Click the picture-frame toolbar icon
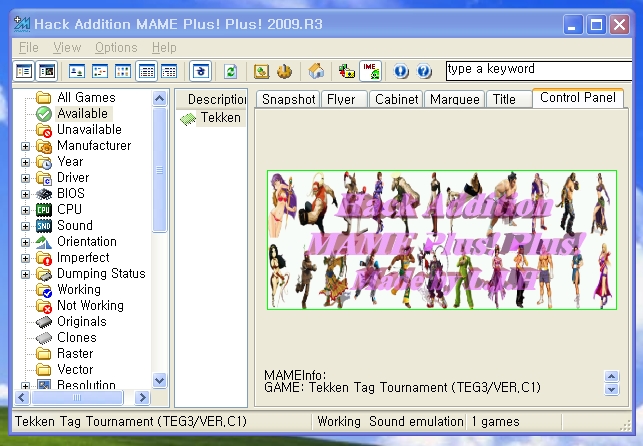This screenshot has height=446, width=643. coord(261,71)
